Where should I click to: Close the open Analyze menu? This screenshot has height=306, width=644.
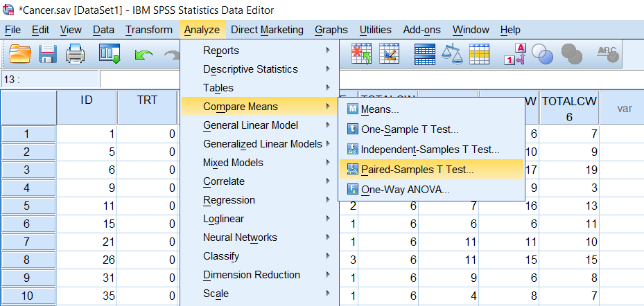pos(202,30)
